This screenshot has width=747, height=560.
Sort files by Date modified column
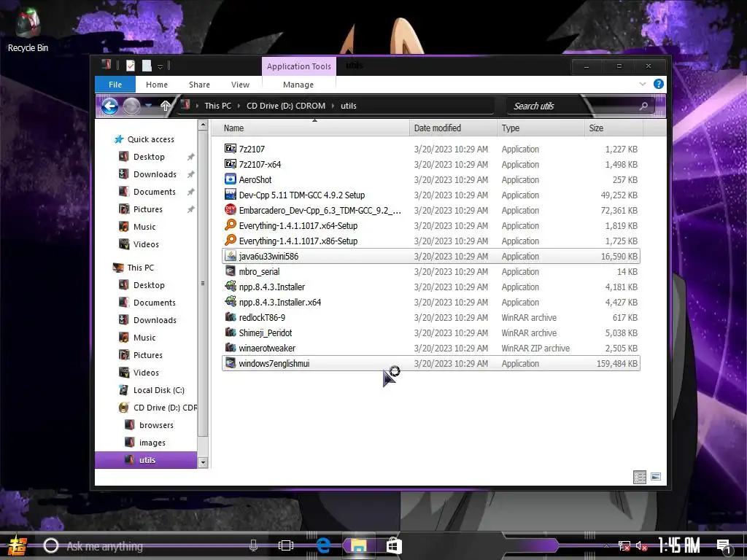(452, 128)
